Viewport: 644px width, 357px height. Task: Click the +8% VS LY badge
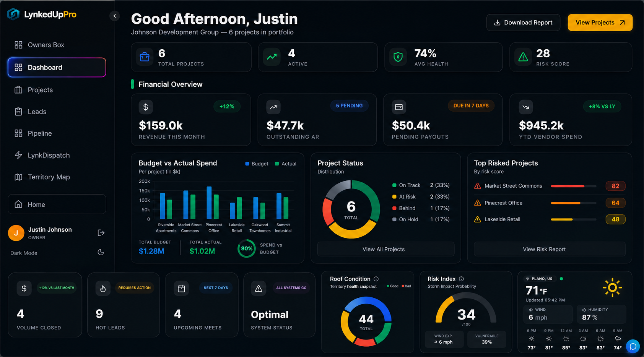pyautogui.click(x=602, y=106)
